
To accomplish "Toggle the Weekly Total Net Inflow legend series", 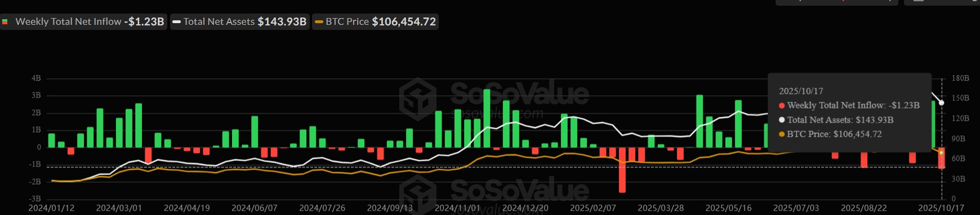I will pos(83,21).
